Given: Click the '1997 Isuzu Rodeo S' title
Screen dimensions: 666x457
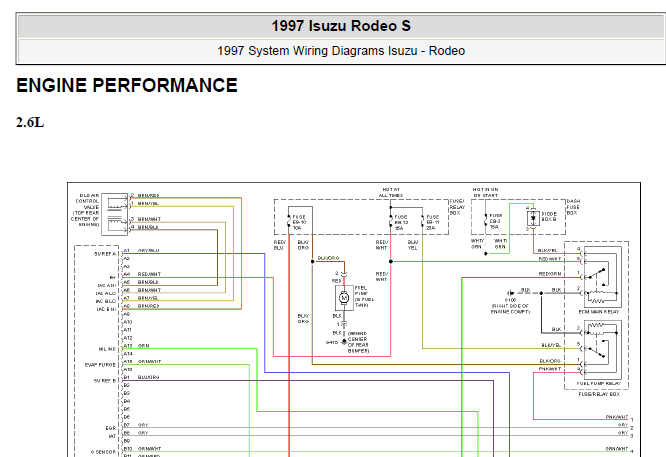Looking at the screenshot, I should pyautogui.click(x=341, y=26).
